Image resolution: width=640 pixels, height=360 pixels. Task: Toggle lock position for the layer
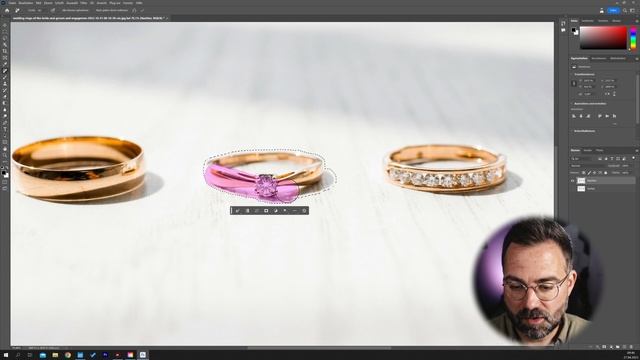pos(594,173)
